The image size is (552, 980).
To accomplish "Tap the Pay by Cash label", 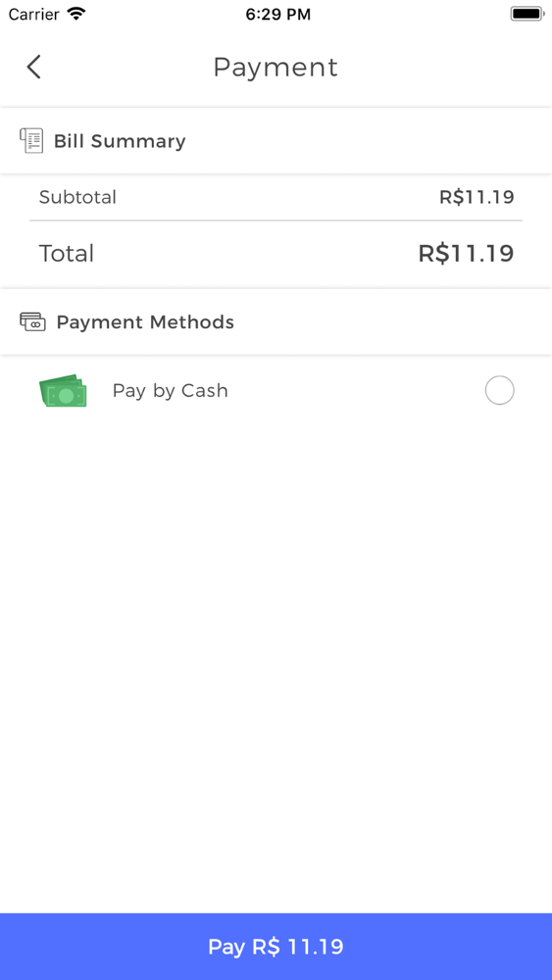I will [170, 391].
